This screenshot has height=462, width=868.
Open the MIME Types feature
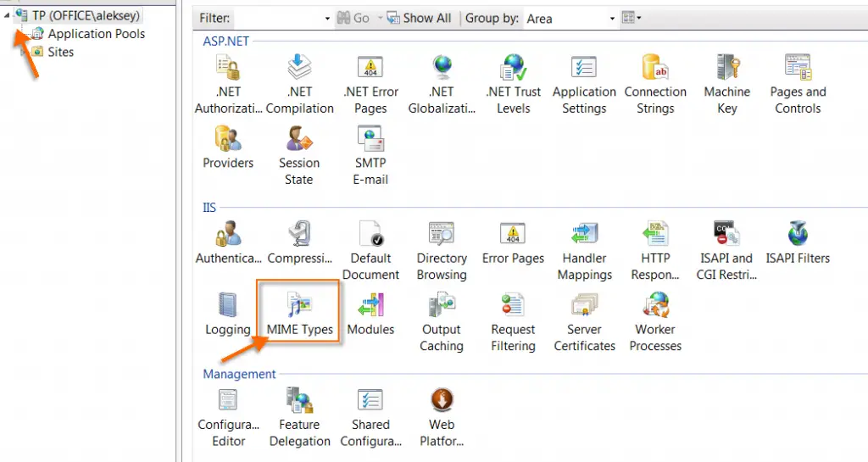click(x=299, y=313)
